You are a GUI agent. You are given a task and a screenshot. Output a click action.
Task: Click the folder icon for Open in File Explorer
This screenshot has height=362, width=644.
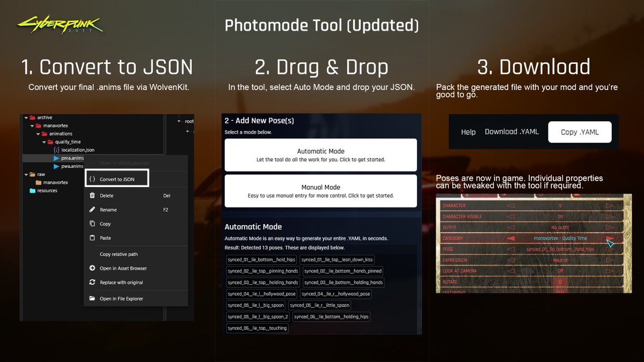pyautogui.click(x=92, y=298)
